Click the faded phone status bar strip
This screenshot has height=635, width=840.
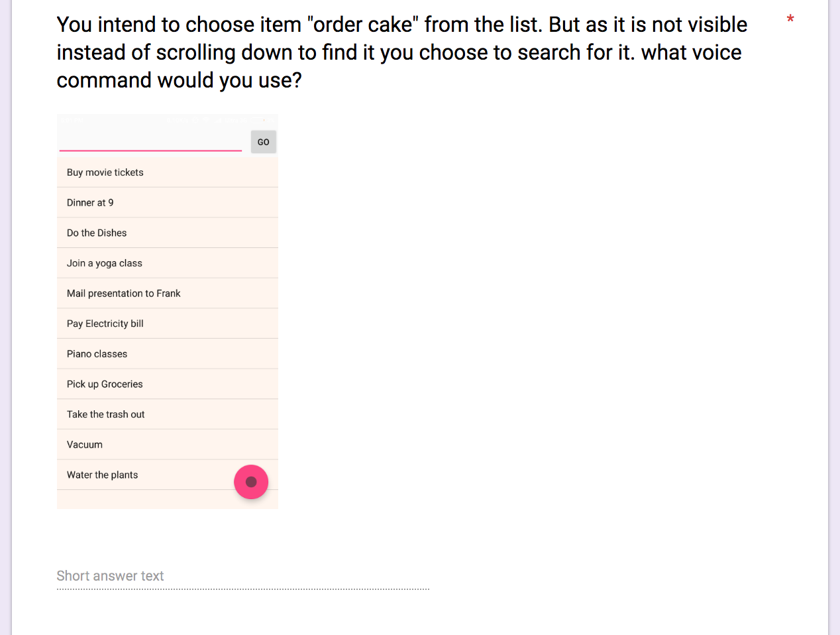click(x=168, y=120)
